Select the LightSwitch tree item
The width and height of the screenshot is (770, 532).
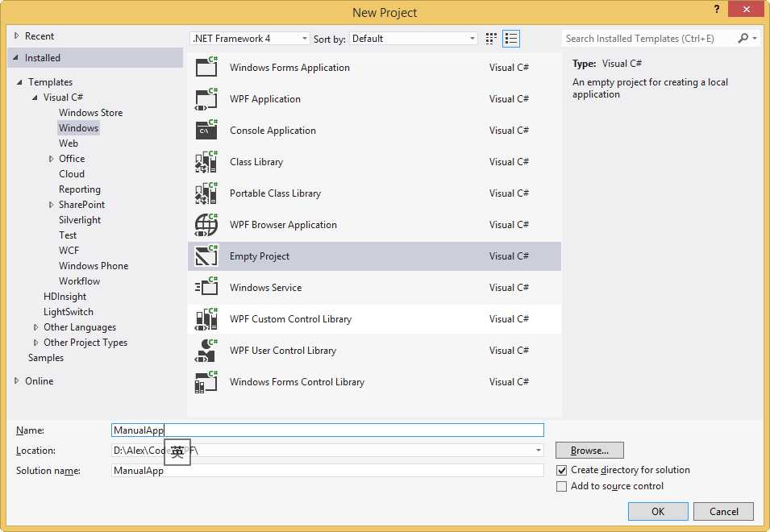(69, 312)
